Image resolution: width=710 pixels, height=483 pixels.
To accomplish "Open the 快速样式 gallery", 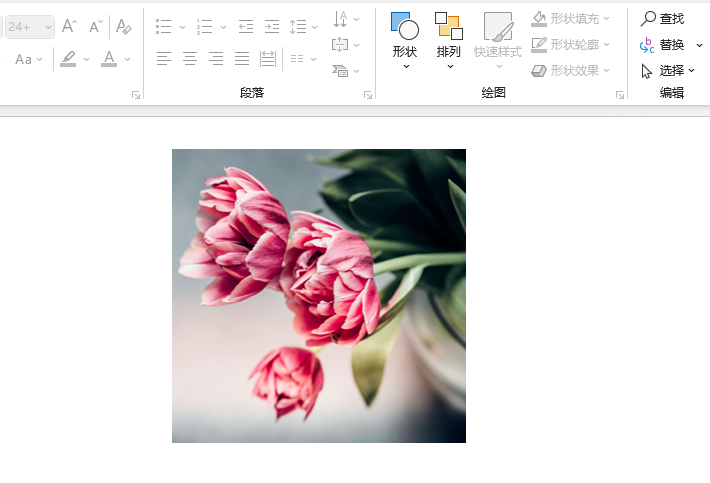I will [498, 41].
